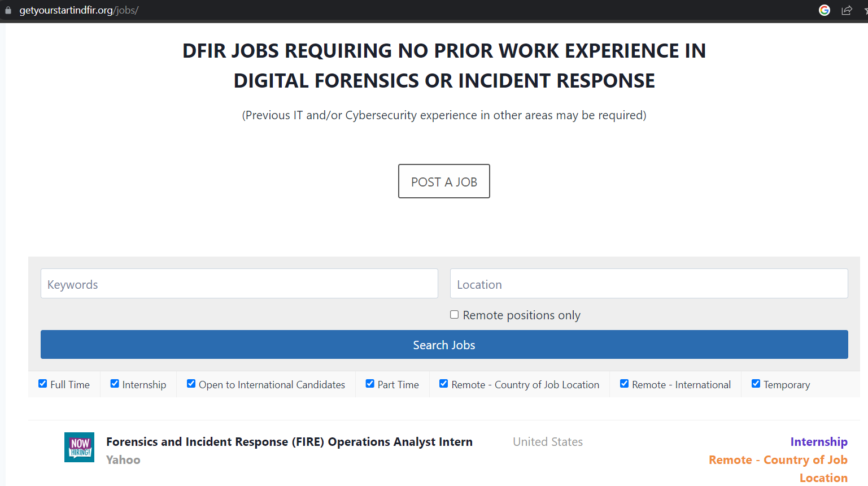
Task: Click the NOW HIRING logo on the Yahoo job listing
Action: click(x=79, y=447)
